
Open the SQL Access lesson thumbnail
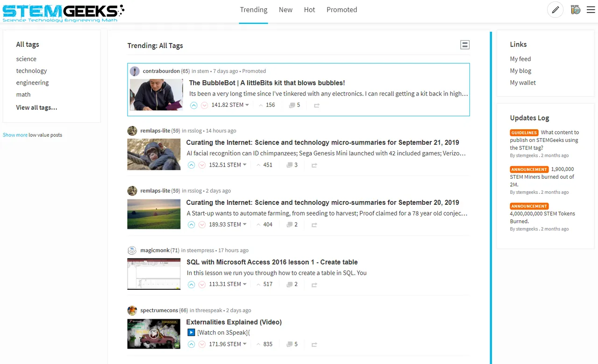point(154,274)
